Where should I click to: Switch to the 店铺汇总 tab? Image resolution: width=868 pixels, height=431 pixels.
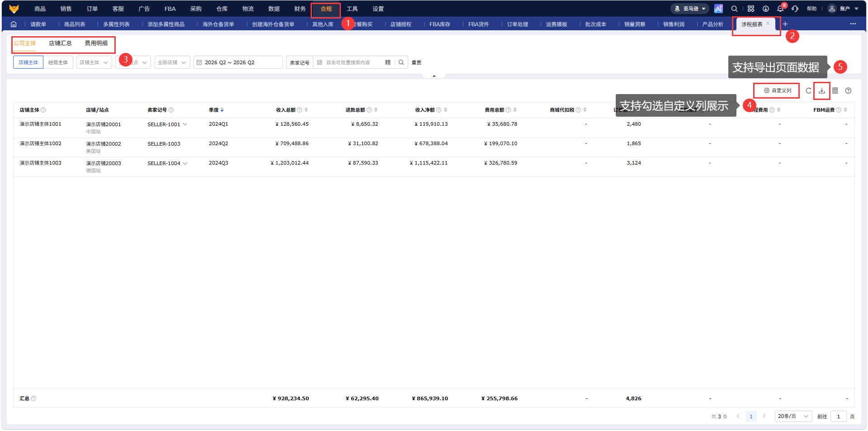coord(60,43)
